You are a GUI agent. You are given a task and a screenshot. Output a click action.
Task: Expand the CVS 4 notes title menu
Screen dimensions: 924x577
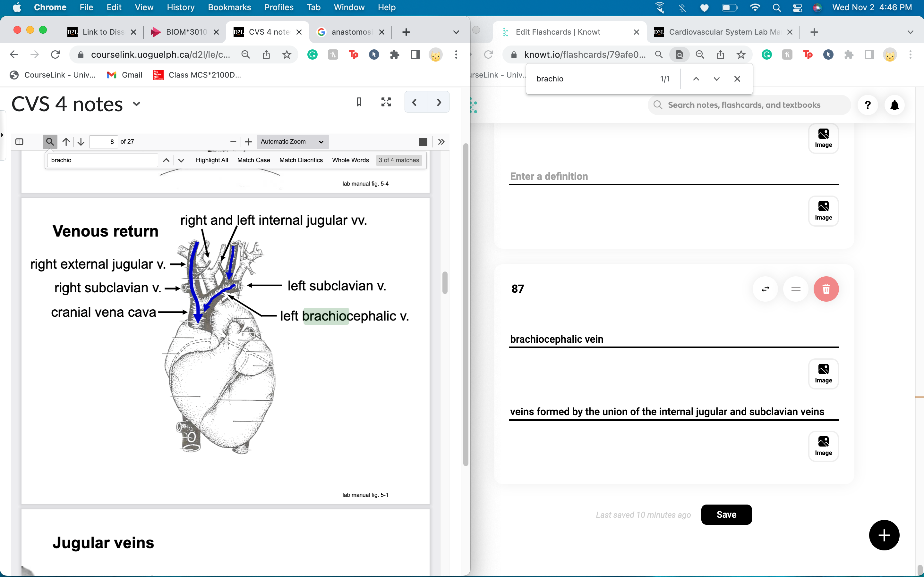click(137, 104)
